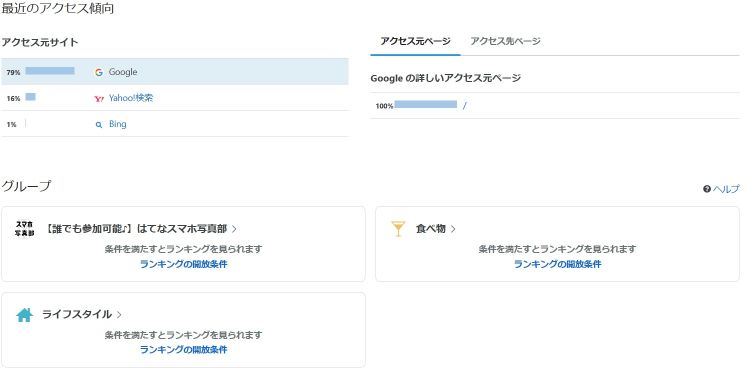Click the cocktail glass icon for 食べ物
Screen dimensions: 753x374
pyautogui.click(x=398, y=229)
